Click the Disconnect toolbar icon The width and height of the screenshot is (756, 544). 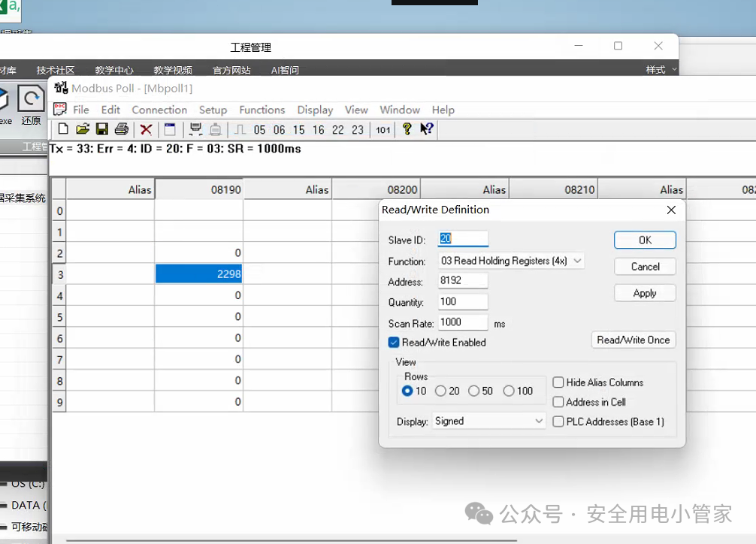tap(216, 129)
